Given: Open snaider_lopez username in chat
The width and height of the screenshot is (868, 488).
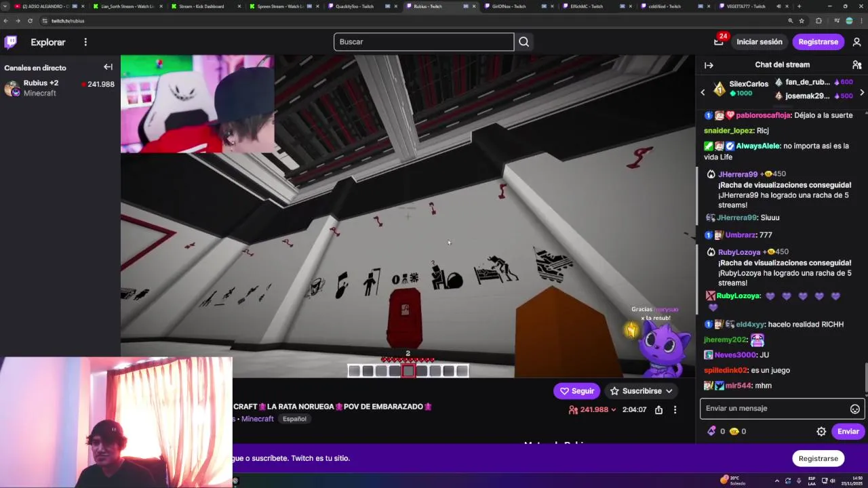Looking at the screenshot, I should 729,131.
